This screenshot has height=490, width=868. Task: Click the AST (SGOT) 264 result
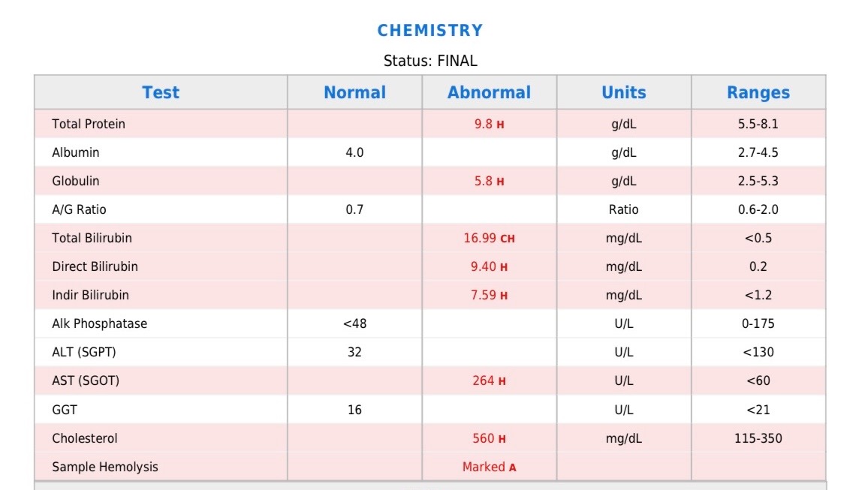[483, 380]
